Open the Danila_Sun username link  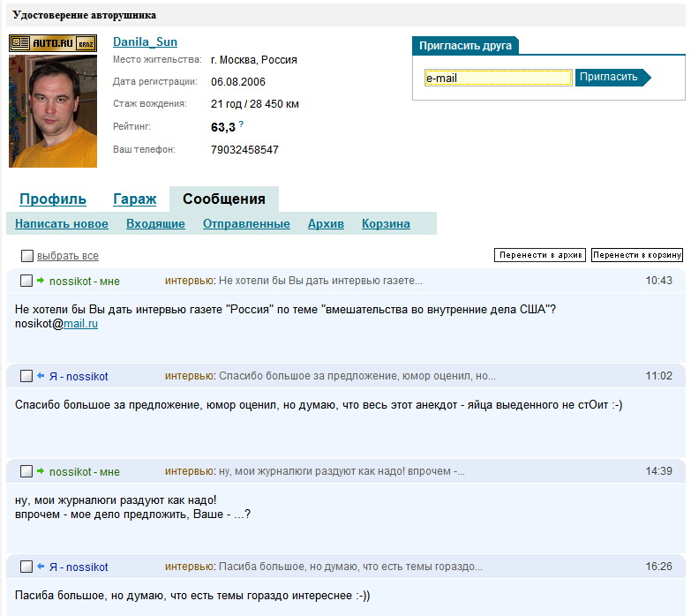point(145,41)
